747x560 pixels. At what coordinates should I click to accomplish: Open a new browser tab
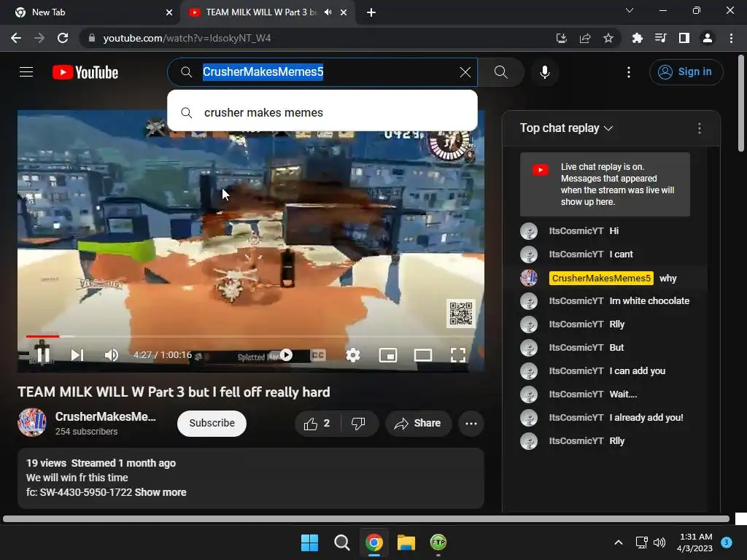371,12
